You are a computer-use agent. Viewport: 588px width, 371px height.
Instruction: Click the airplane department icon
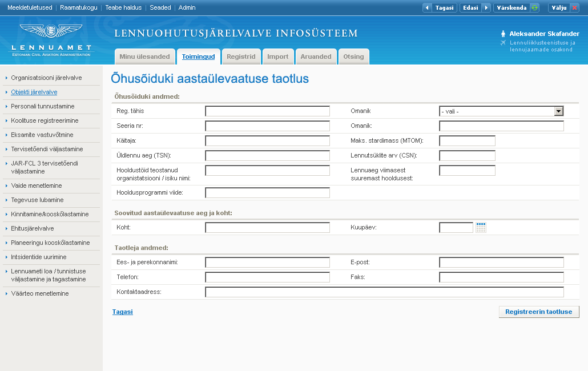504,43
